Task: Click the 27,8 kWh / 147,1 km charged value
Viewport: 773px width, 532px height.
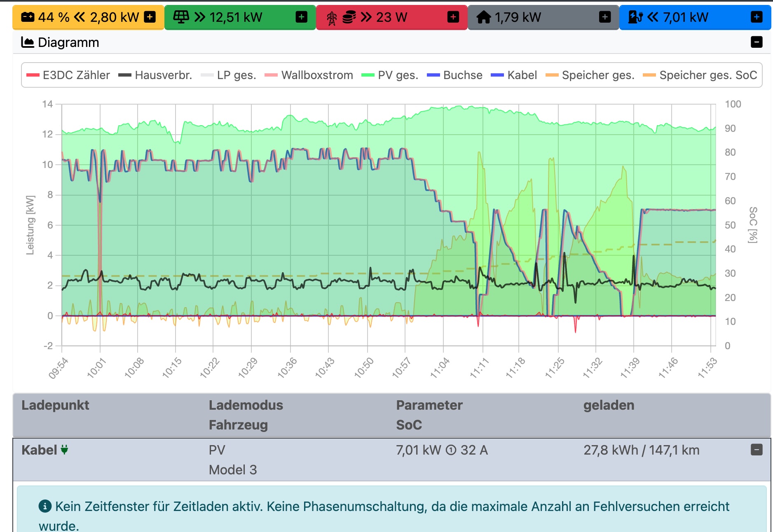Action: coord(642,450)
